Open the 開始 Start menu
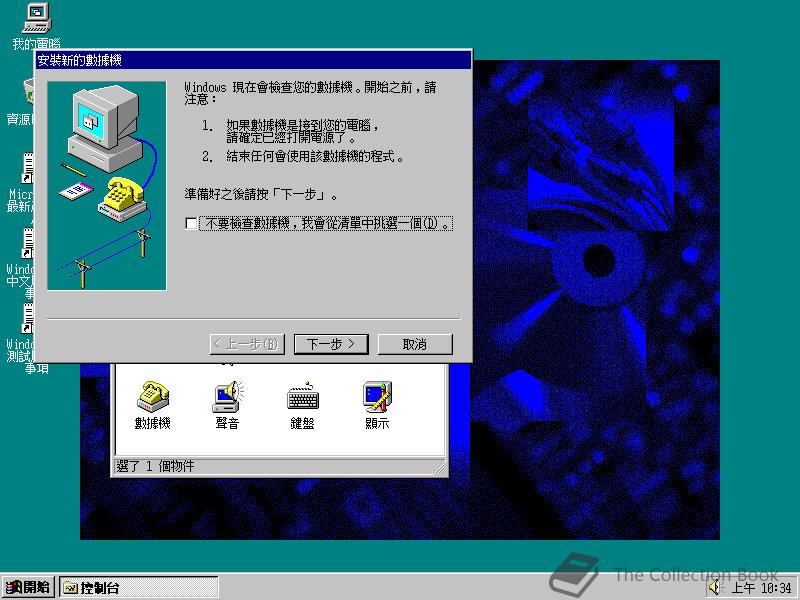This screenshot has width=800, height=600. click(28, 587)
